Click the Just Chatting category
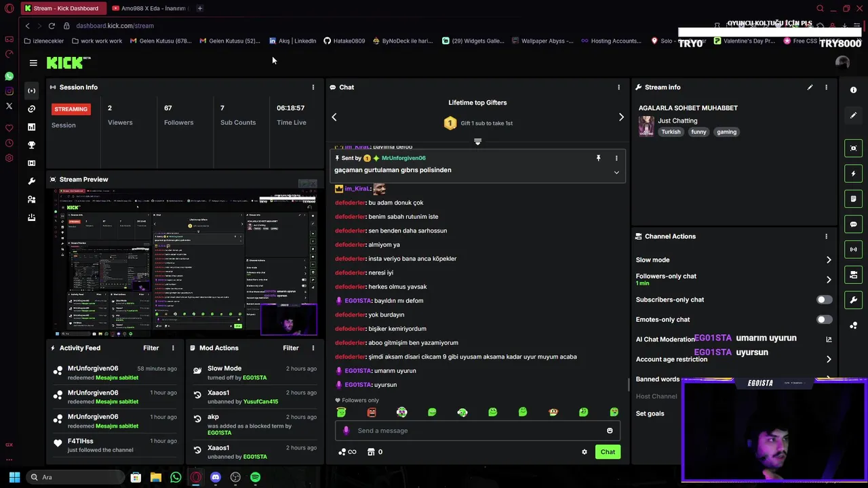Screen dimensions: 868x488 point(677,121)
